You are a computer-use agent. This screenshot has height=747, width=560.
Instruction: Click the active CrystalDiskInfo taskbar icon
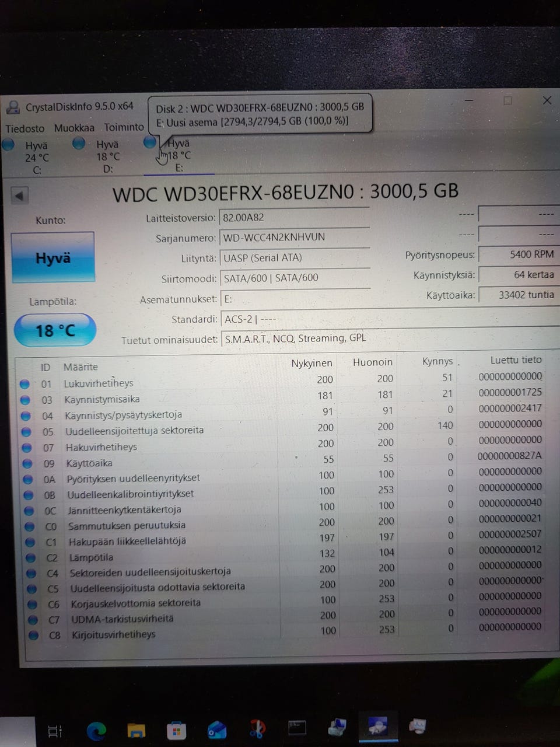[377, 727]
